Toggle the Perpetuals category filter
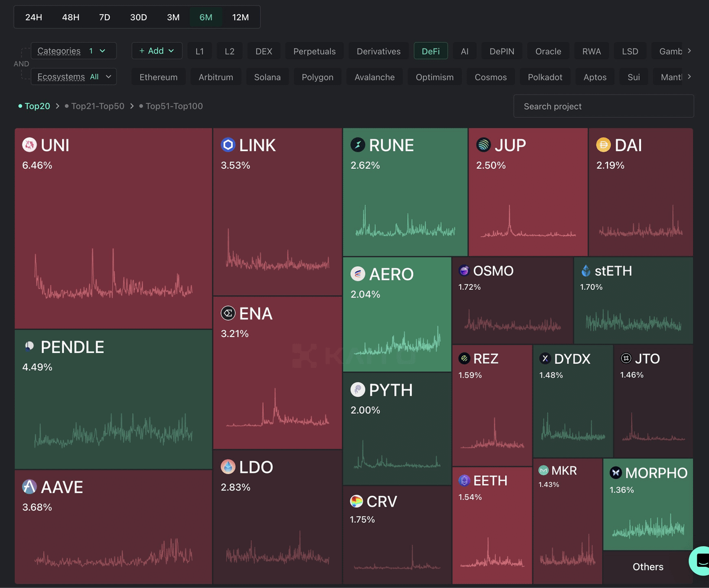The height and width of the screenshot is (588, 709). click(x=314, y=51)
